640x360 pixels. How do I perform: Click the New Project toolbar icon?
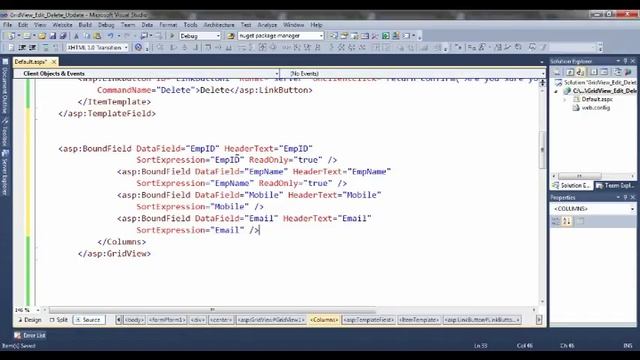pyautogui.click(x=11, y=36)
